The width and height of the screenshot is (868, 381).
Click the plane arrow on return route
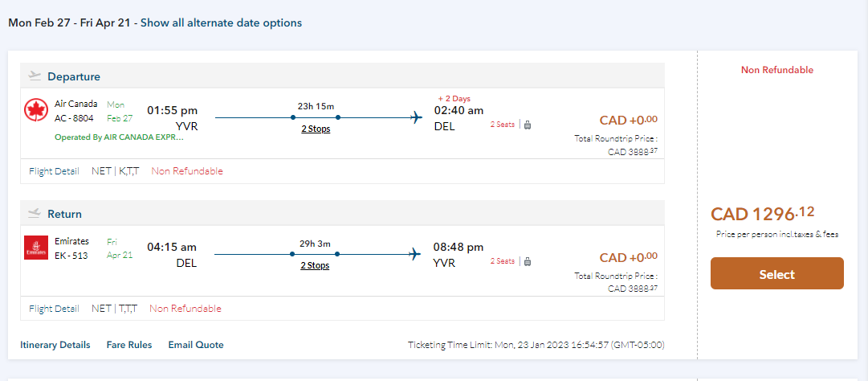pos(416,255)
